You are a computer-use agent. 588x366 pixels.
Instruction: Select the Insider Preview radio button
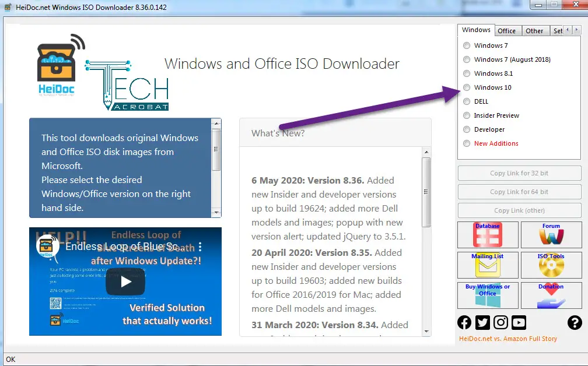467,115
